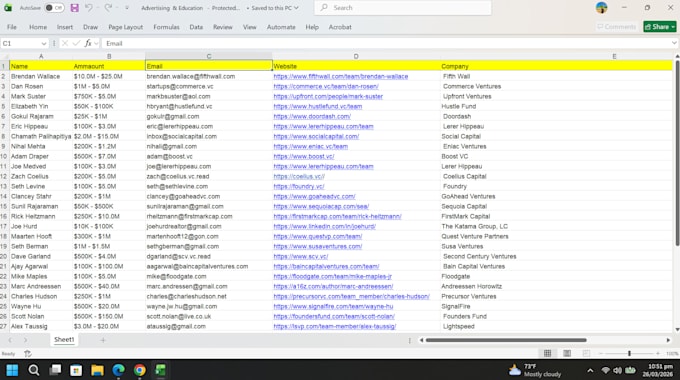Image resolution: width=680 pixels, height=380 pixels.
Task: Toggle the AutoSave switch
Action: [x=54, y=8]
